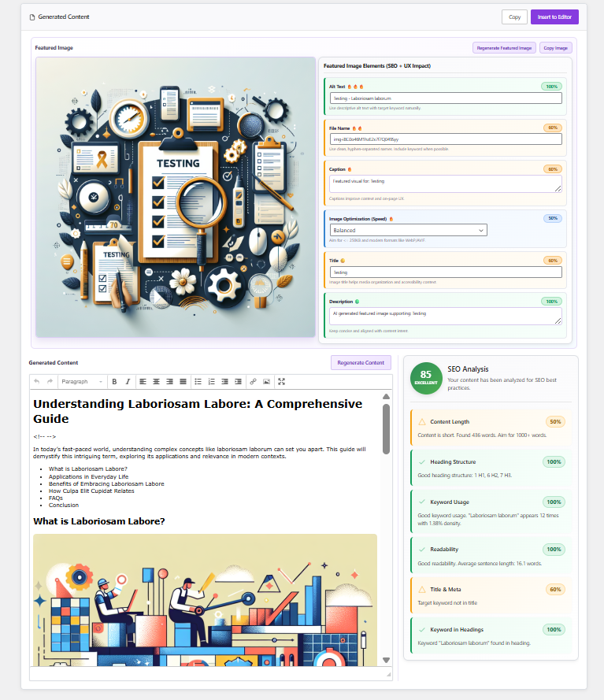Click the Undo icon in editor toolbar

pos(36,382)
